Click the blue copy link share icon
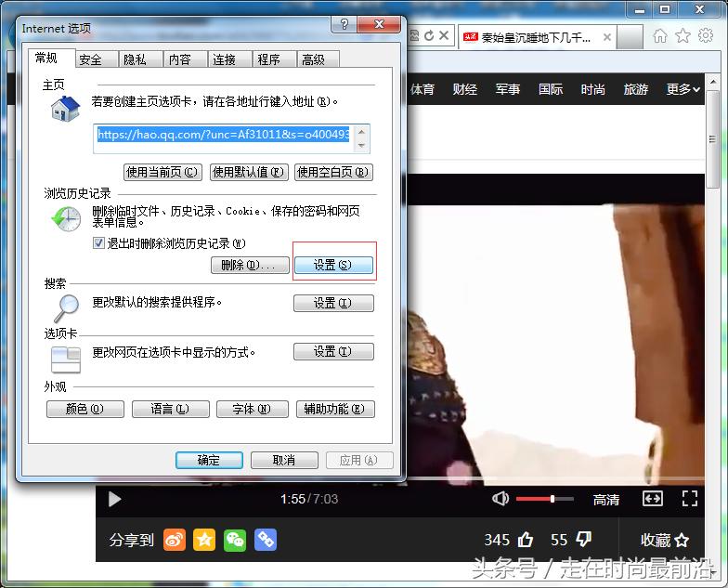Screen dimensions: 728x588 (x=266, y=540)
